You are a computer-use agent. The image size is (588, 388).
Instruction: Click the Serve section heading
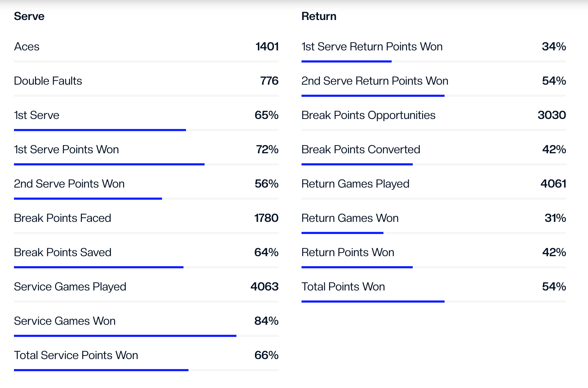click(x=29, y=16)
